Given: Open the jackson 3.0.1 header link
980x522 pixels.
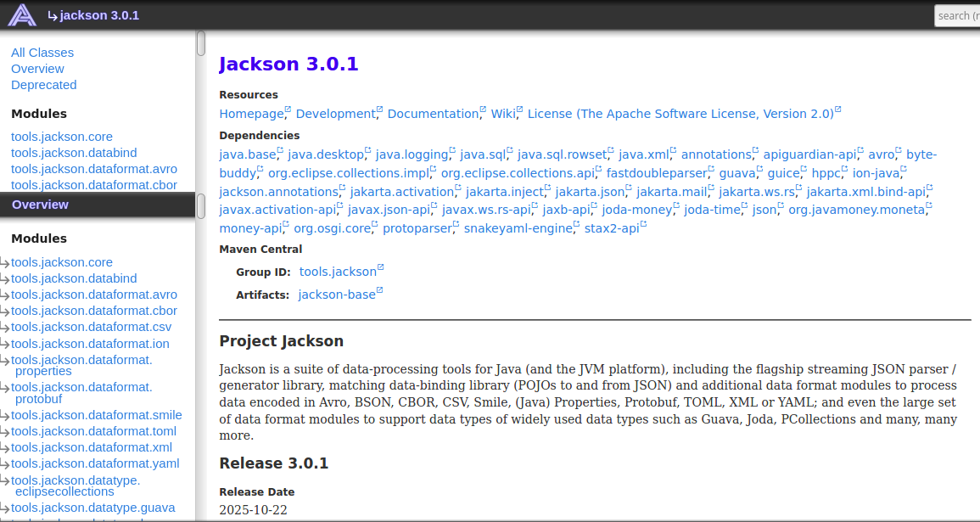Looking at the screenshot, I should (99, 15).
